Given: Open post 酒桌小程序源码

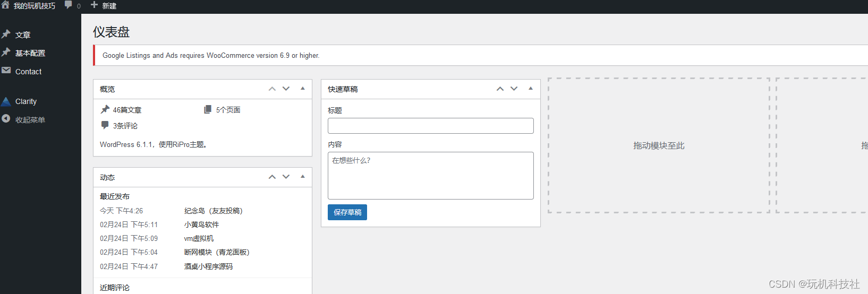Looking at the screenshot, I should (x=208, y=266).
